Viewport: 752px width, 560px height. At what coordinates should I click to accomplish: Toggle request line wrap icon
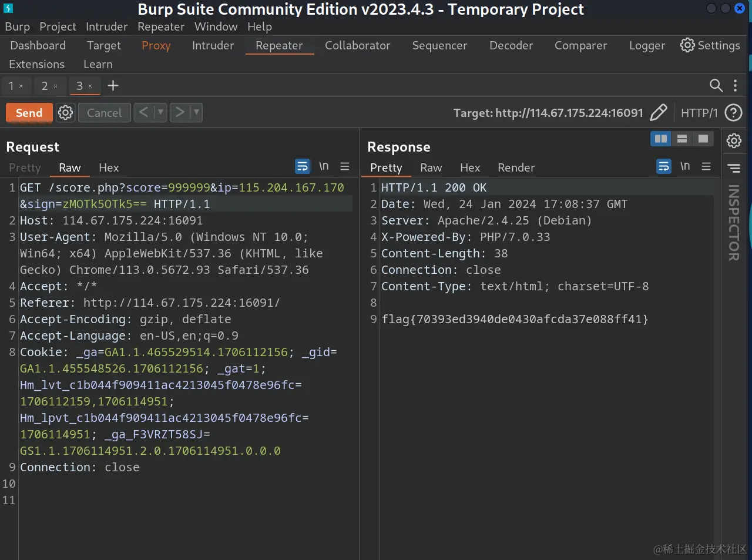point(303,167)
